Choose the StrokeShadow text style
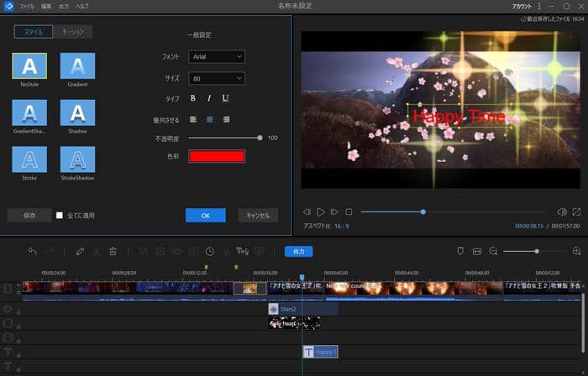Screen dimensions: 588x376 [x=77, y=159]
